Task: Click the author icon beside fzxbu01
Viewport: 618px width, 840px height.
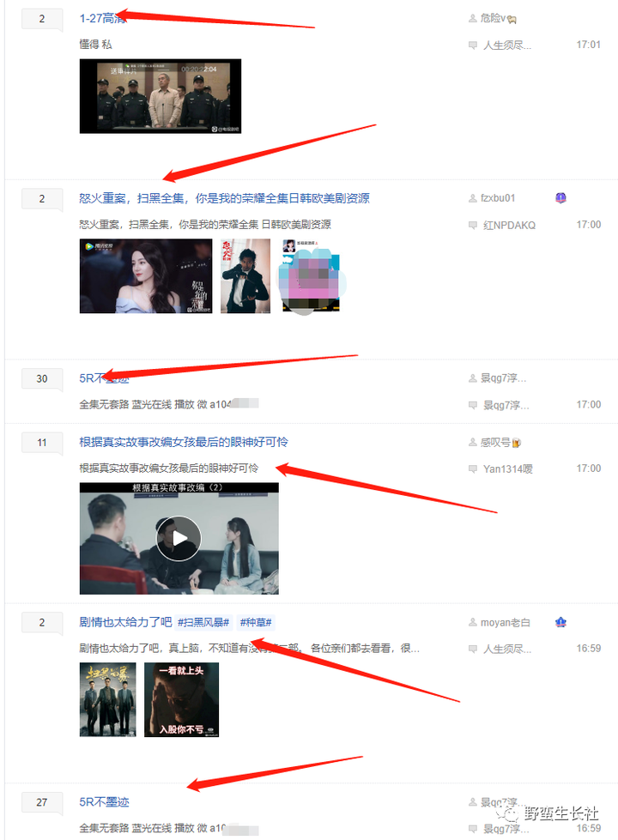Action: pos(473,198)
